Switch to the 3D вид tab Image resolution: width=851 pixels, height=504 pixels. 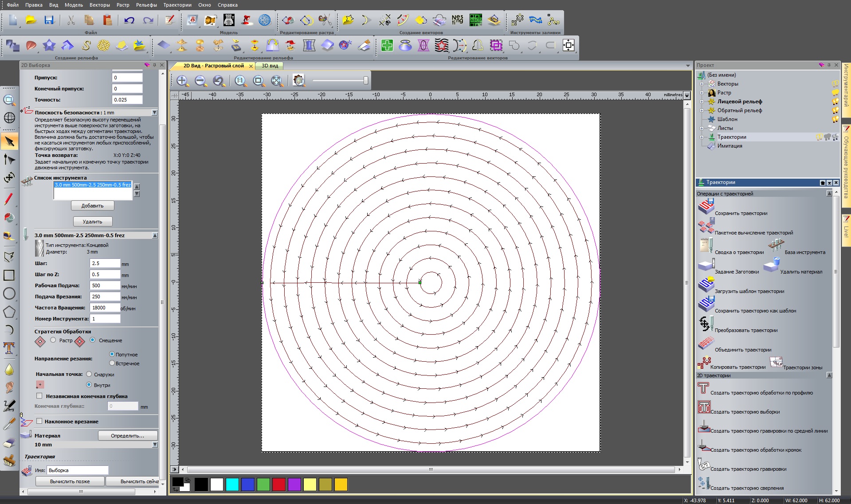[270, 66]
